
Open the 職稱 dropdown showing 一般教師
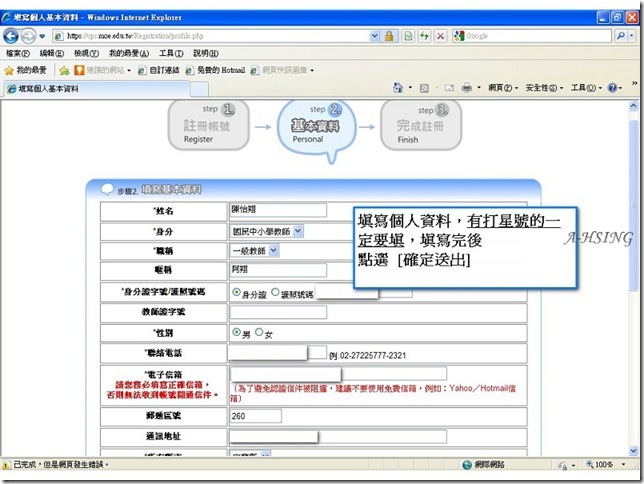point(254,251)
